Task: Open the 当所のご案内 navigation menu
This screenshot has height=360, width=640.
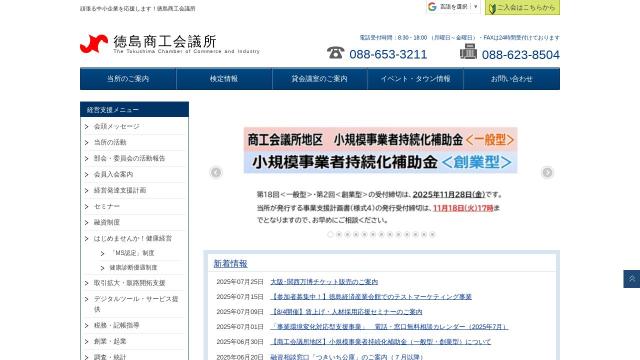Action: (x=128, y=79)
